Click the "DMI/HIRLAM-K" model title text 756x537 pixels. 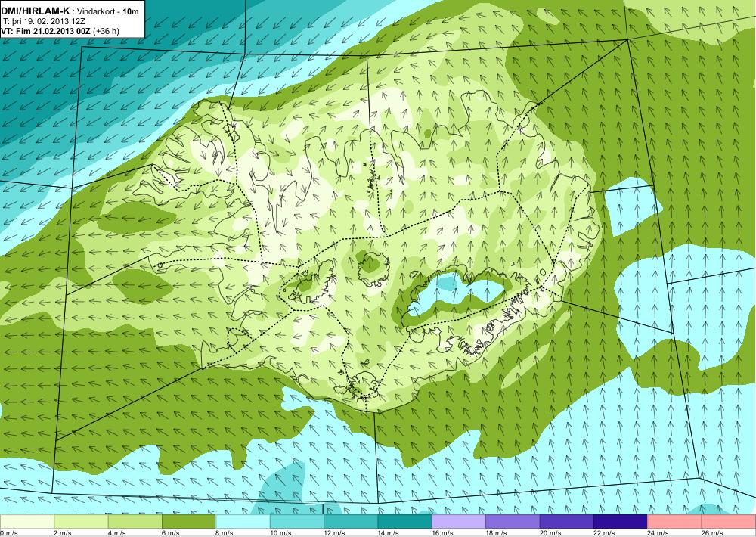click(x=36, y=10)
